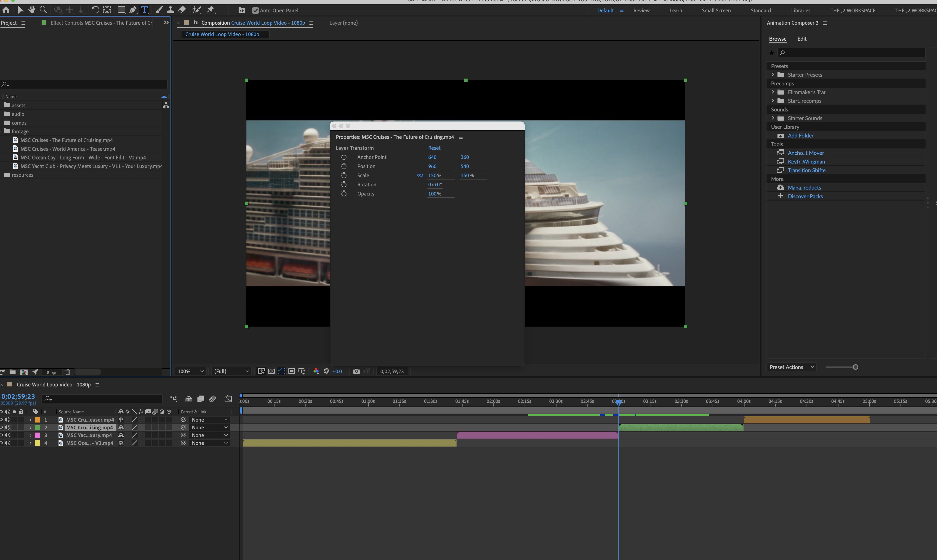
Task: Click the Animation Composer preview size slider
Action: point(855,367)
